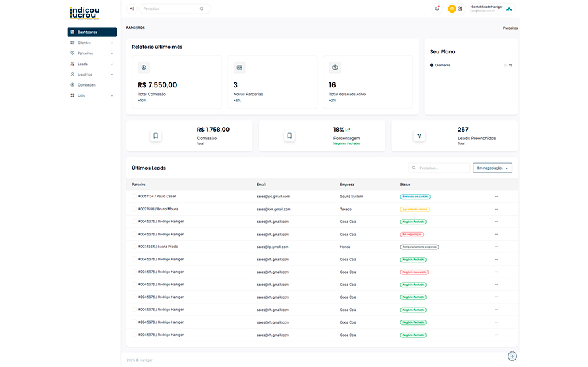
Task: Open the 'Em negociação' filter dropdown
Action: point(492,168)
